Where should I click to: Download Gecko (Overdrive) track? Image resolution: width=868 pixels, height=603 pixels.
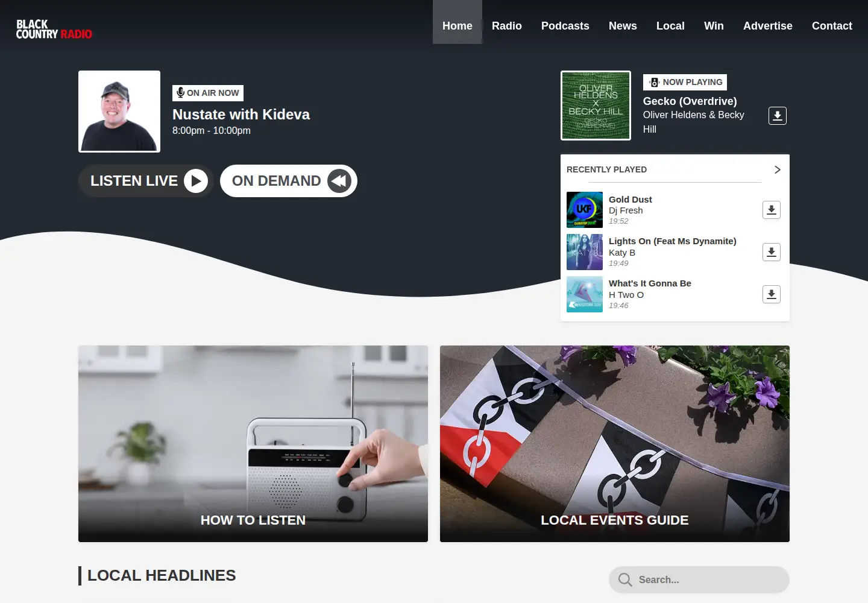tap(778, 116)
